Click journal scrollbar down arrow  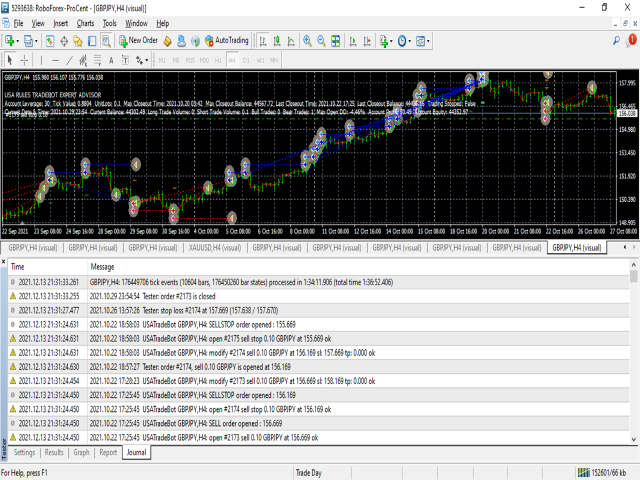(633, 440)
